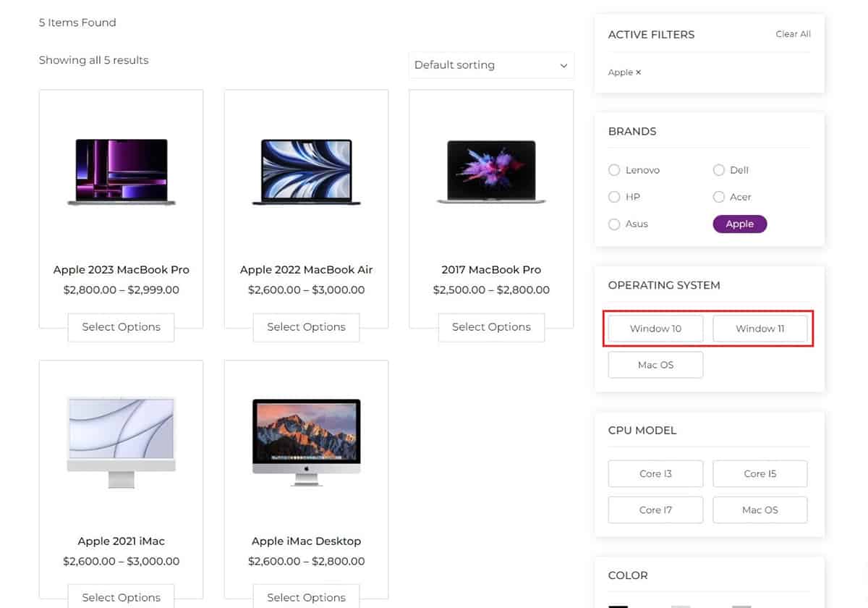Filter by Mac OS operating system
This screenshot has height=608, width=868.
(x=655, y=365)
